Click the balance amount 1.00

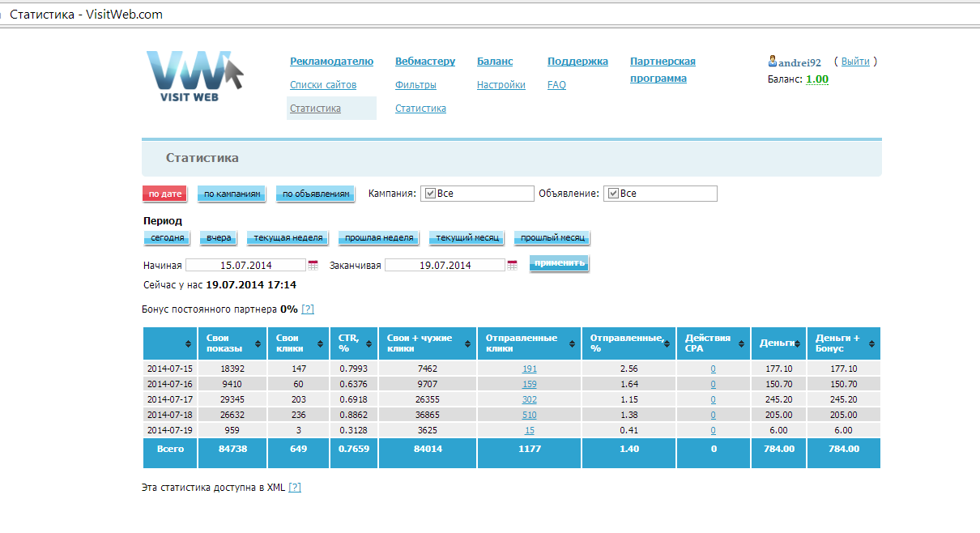coord(817,79)
